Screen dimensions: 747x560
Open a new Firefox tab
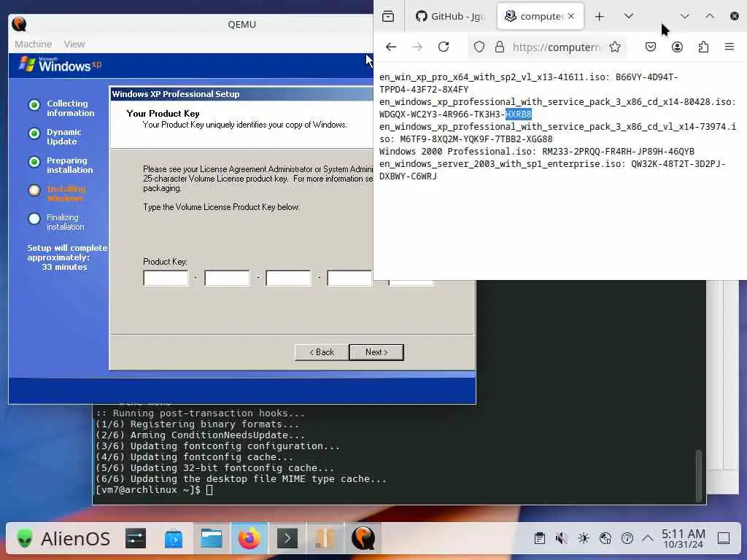(x=600, y=16)
